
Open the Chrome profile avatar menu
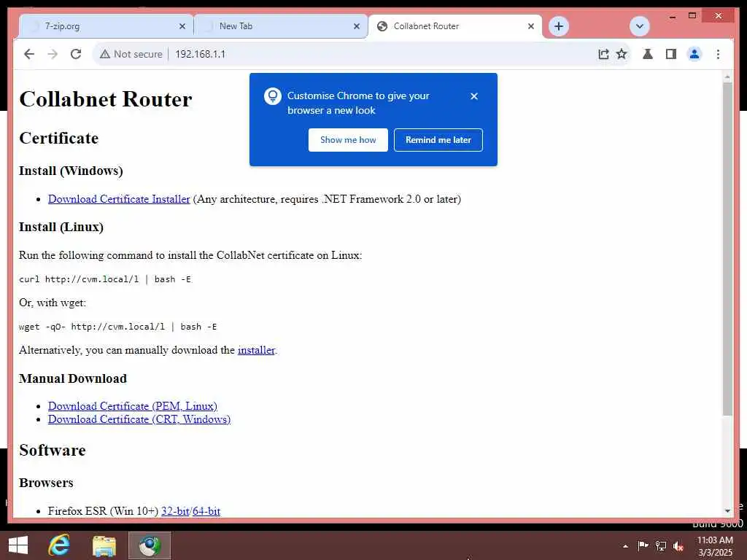click(694, 54)
